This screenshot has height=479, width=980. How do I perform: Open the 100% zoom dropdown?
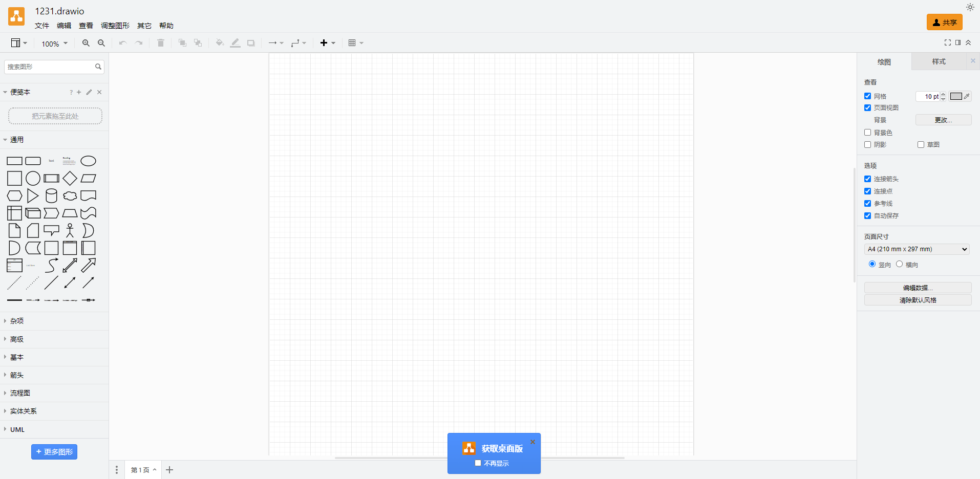(x=54, y=43)
